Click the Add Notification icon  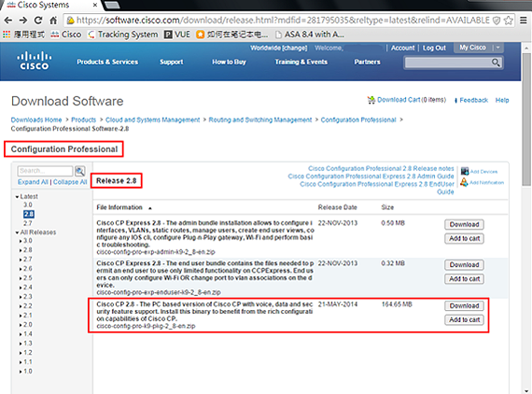[x=464, y=182]
